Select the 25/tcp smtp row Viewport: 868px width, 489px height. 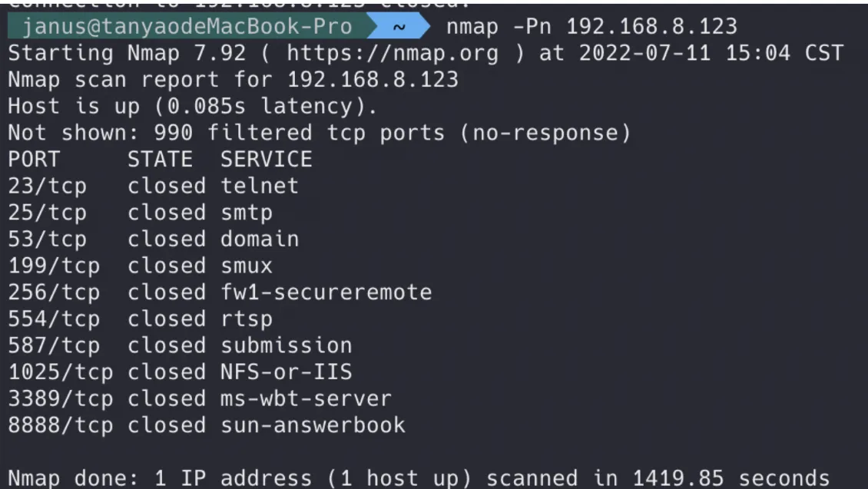(x=140, y=212)
